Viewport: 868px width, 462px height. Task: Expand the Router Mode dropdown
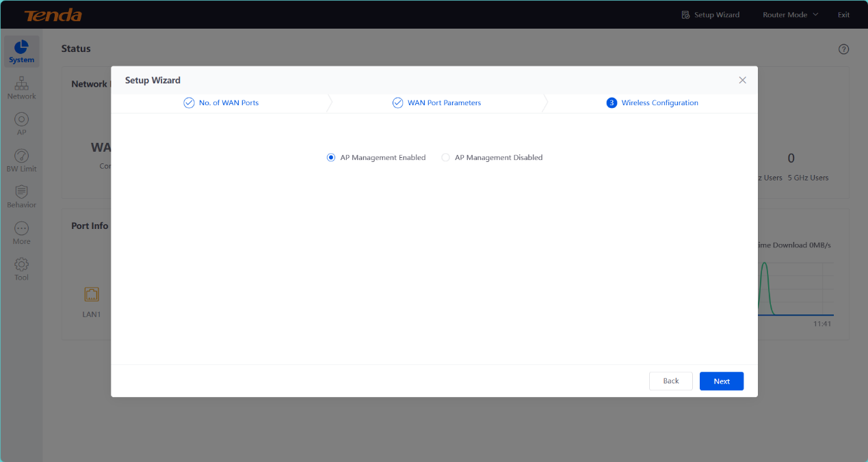790,15
